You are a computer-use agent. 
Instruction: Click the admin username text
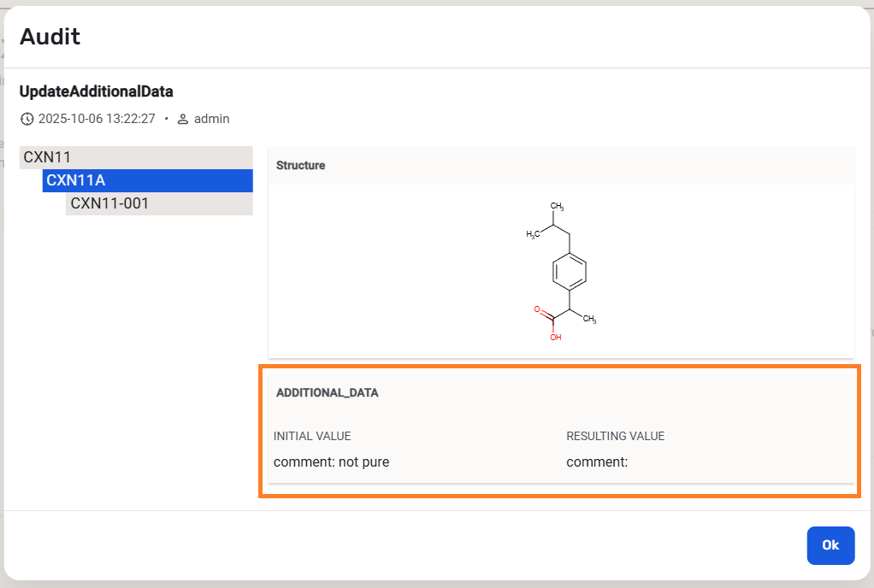click(212, 119)
